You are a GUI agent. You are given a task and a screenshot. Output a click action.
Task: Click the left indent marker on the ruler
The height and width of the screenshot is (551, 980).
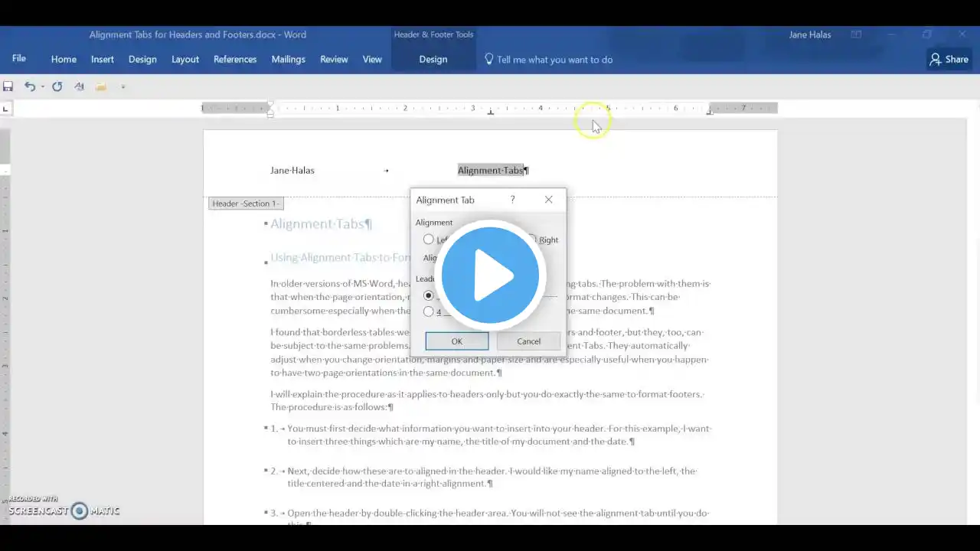click(270, 114)
